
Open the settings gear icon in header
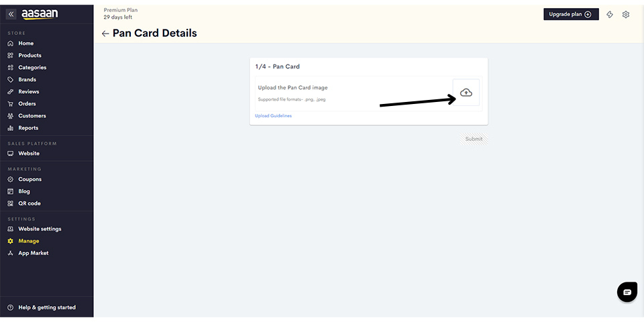click(x=625, y=14)
